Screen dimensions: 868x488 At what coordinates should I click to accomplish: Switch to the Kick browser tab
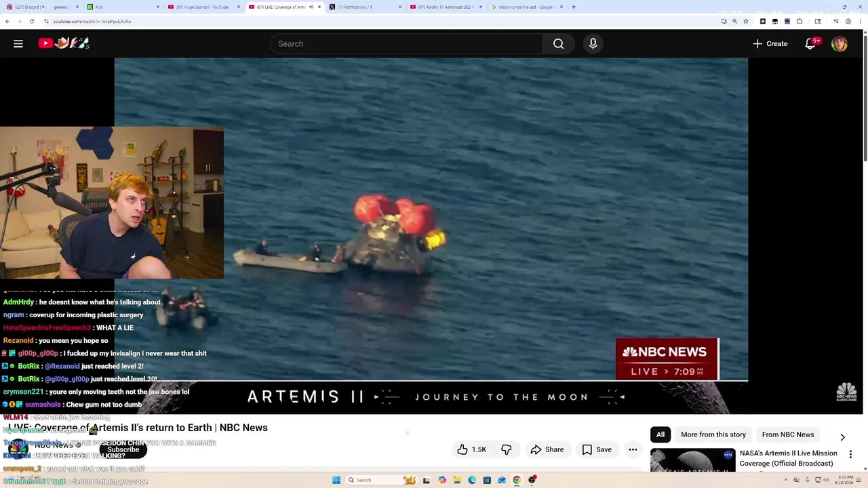tap(122, 7)
